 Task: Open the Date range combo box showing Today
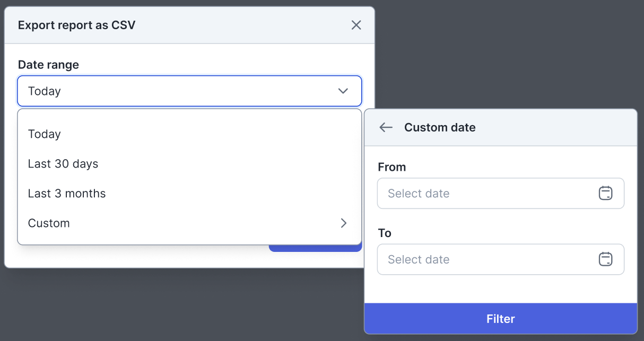point(180,91)
